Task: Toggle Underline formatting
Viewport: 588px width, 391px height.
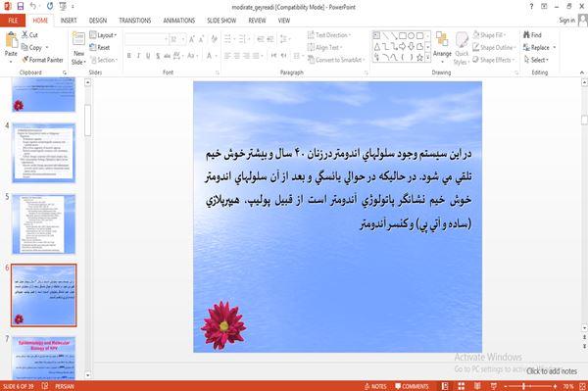Action: pos(148,56)
